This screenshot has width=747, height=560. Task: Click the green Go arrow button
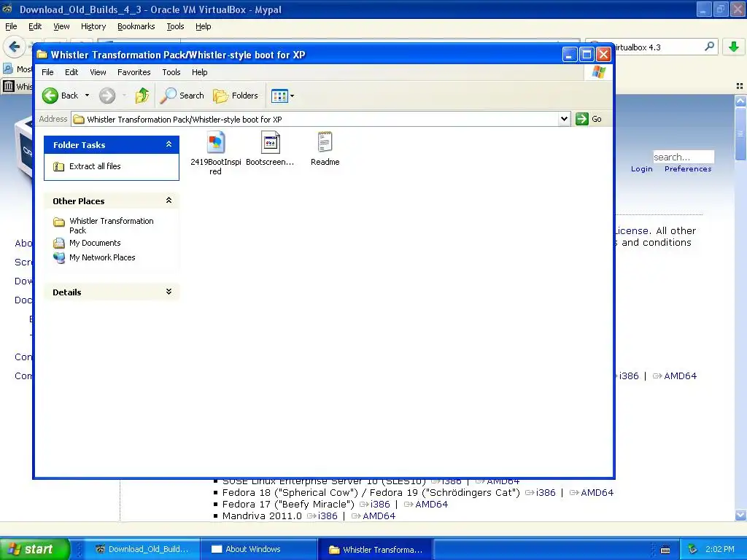(x=589, y=119)
